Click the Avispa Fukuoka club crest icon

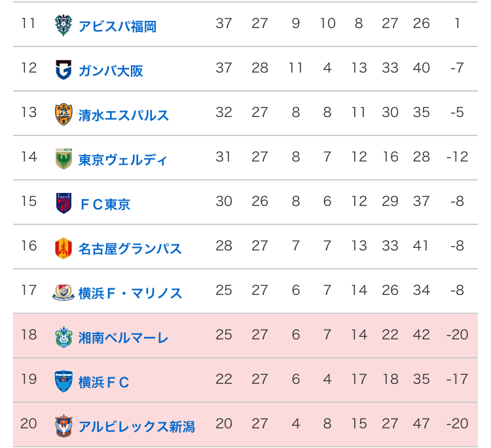click(63, 25)
